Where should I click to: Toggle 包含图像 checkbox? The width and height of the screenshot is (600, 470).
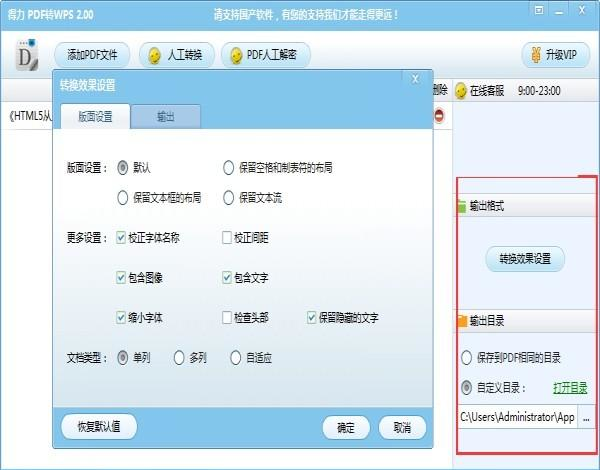pos(121,277)
